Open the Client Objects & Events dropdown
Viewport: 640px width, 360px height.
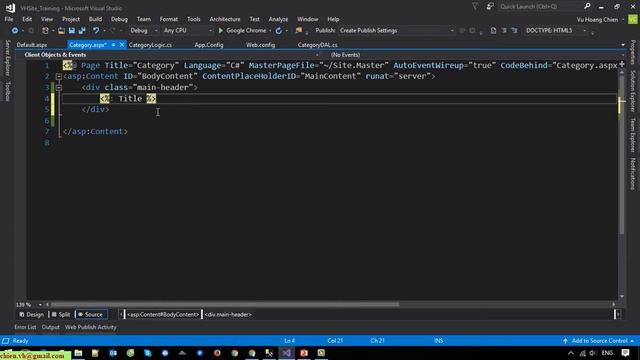[x=171, y=55]
